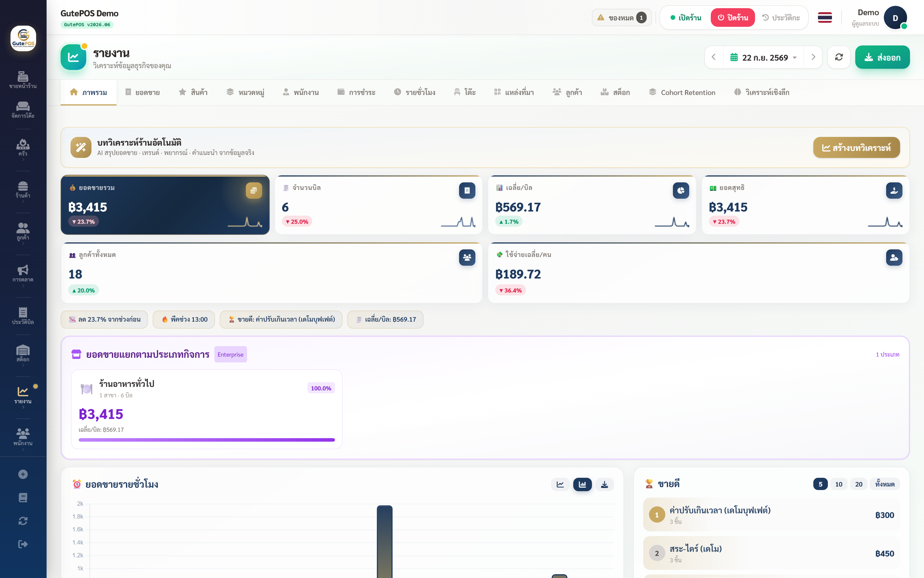Screen dimensions: 924x578
Task: Switch hourly sales to line chart
Action: click(560, 484)
